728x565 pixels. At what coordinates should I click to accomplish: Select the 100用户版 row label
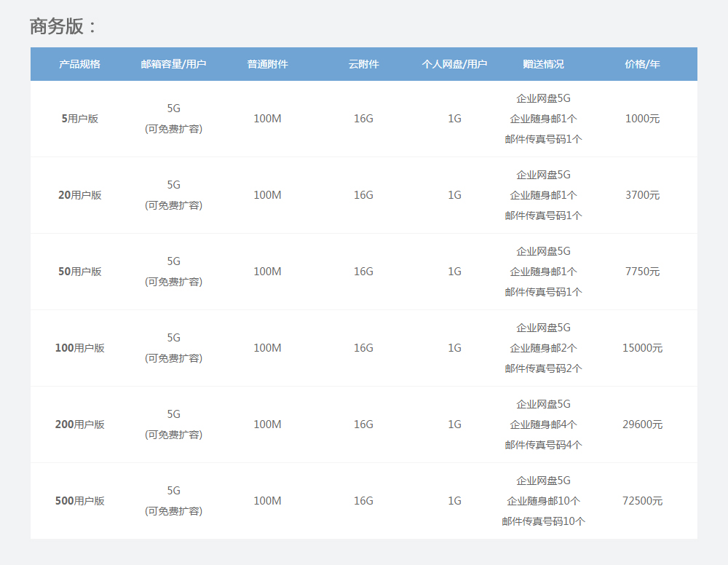(x=80, y=348)
